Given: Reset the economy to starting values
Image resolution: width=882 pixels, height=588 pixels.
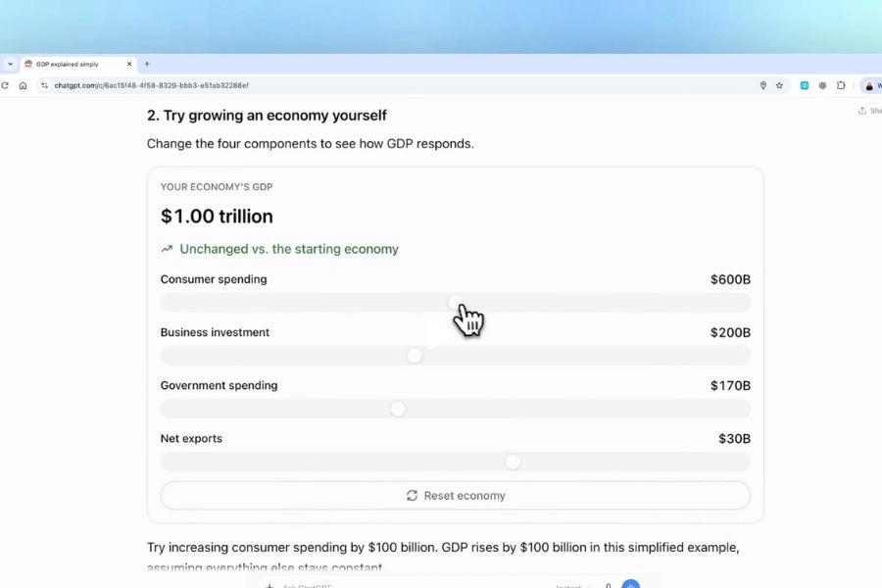Looking at the screenshot, I should [x=456, y=496].
